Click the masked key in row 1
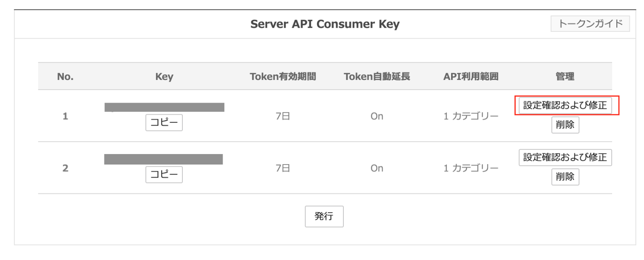 pos(164,107)
